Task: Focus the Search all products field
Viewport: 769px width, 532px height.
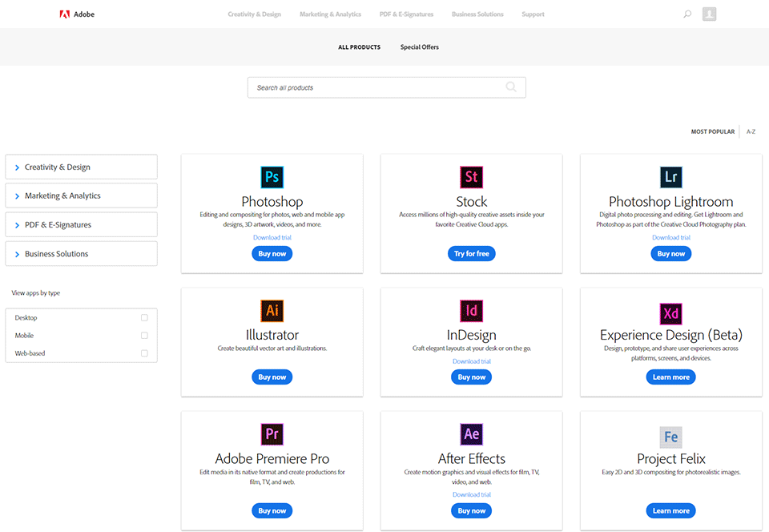Action: tap(386, 87)
